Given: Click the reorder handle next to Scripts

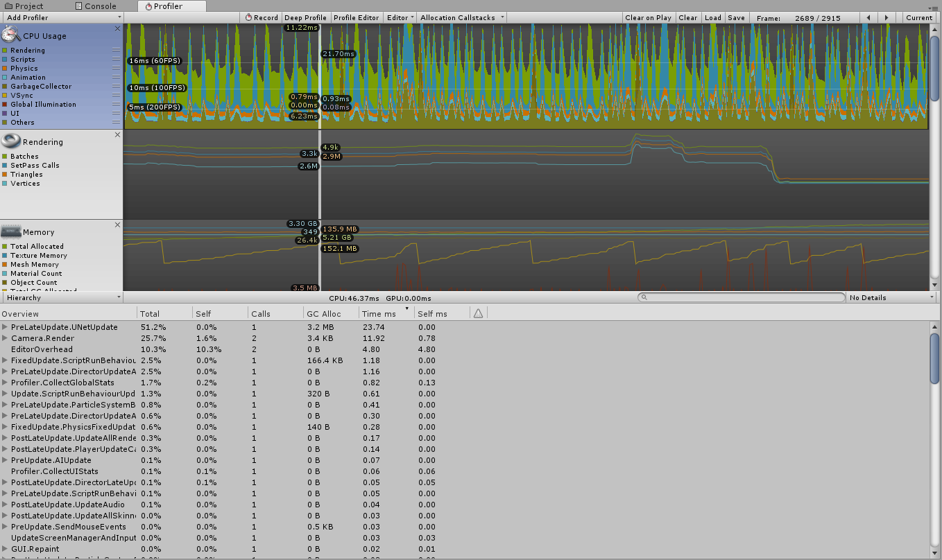Looking at the screenshot, I should (117, 60).
